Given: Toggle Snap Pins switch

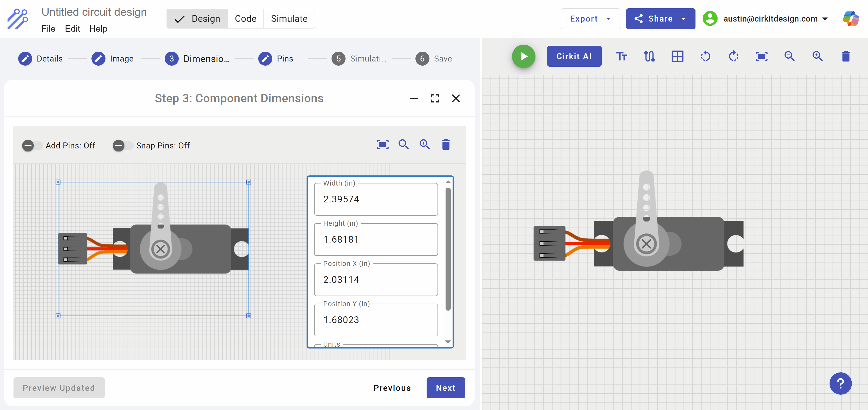Looking at the screenshot, I should (123, 145).
